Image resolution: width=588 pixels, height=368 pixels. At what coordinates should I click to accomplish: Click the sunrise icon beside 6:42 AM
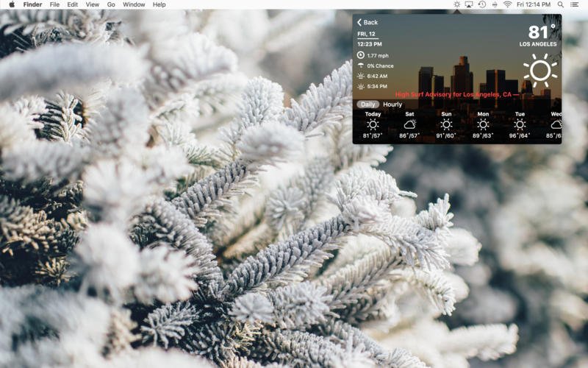point(360,76)
